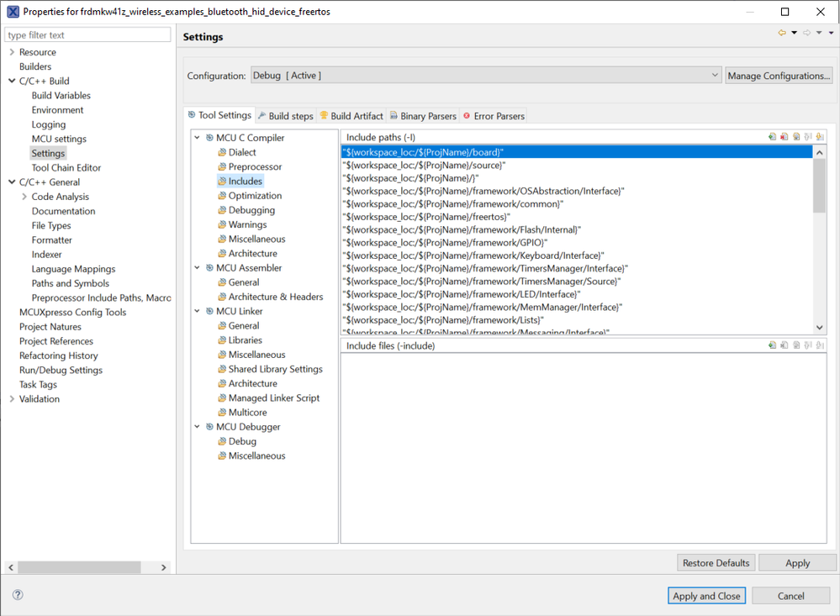This screenshot has height=616, width=840.
Task: Collapse the MCU Assembler group
Action: click(197, 268)
